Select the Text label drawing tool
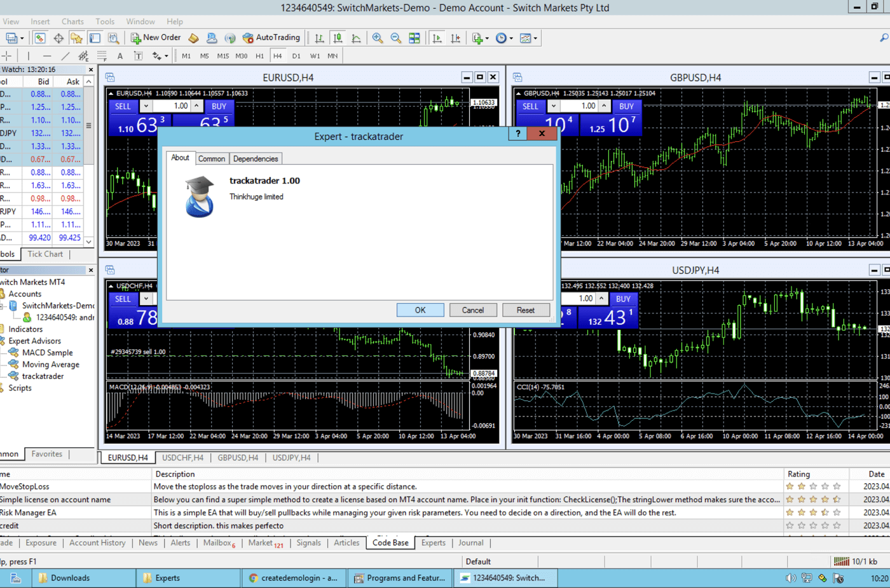The image size is (890, 588). click(x=138, y=56)
